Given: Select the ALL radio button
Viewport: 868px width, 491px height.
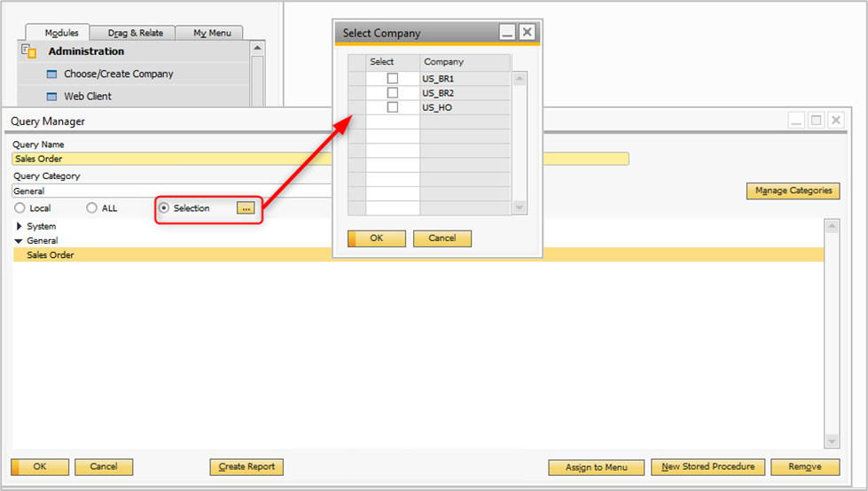Looking at the screenshot, I should coord(92,208).
